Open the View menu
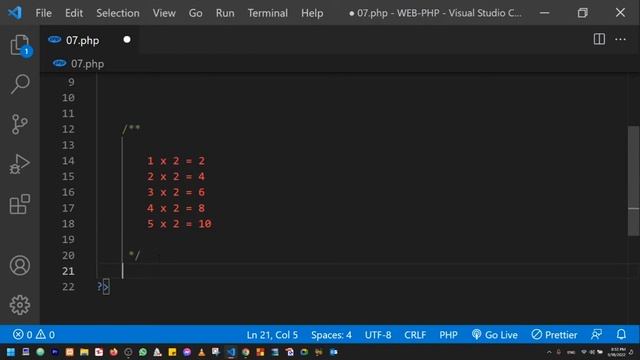 [164, 13]
